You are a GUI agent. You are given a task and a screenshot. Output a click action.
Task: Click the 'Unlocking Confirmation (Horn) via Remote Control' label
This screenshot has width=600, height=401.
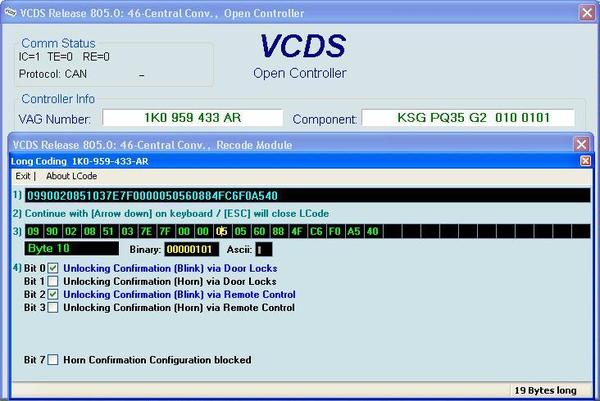coord(179,307)
